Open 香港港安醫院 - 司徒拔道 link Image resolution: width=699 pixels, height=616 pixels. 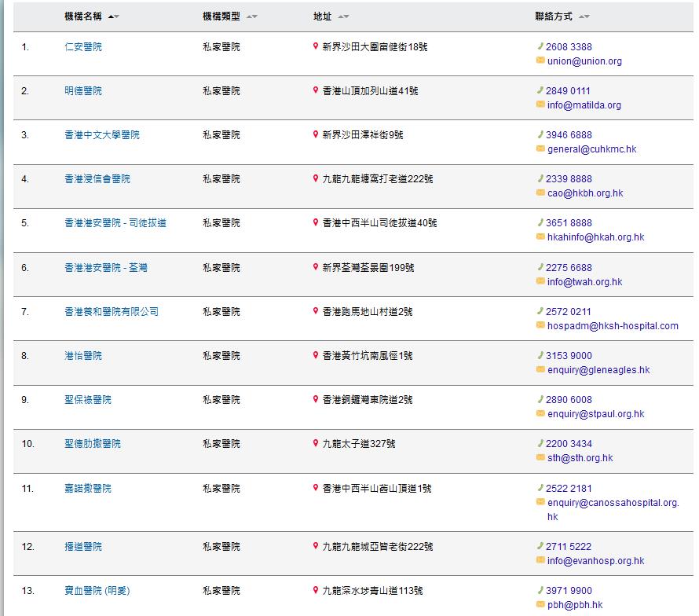pos(115,223)
